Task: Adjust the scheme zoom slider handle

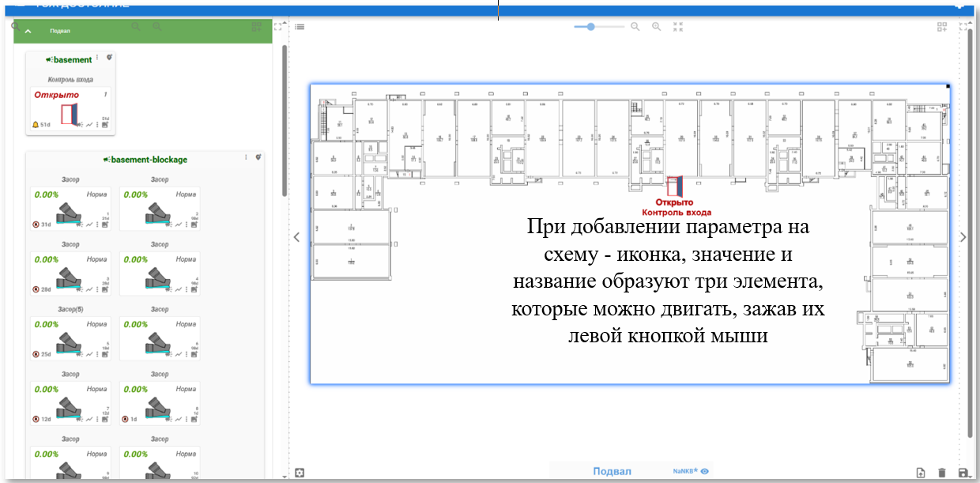Action: click(591, 26)
